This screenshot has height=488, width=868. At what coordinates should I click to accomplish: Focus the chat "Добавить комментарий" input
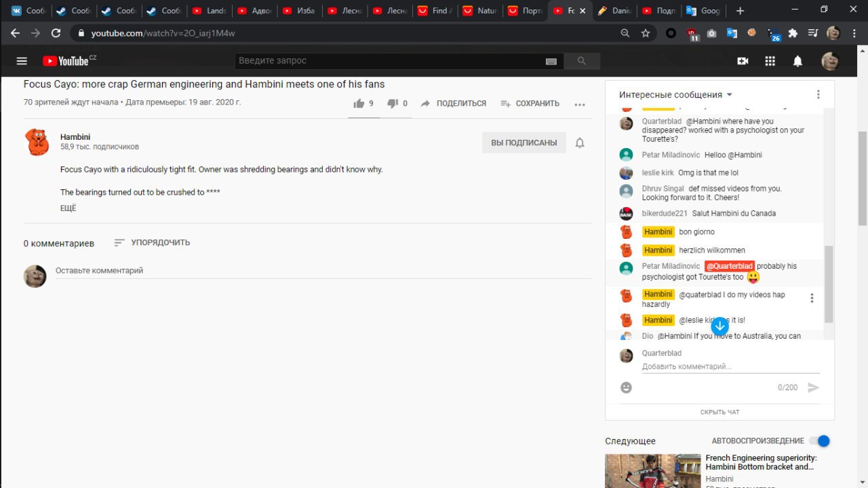pos(731,367)
